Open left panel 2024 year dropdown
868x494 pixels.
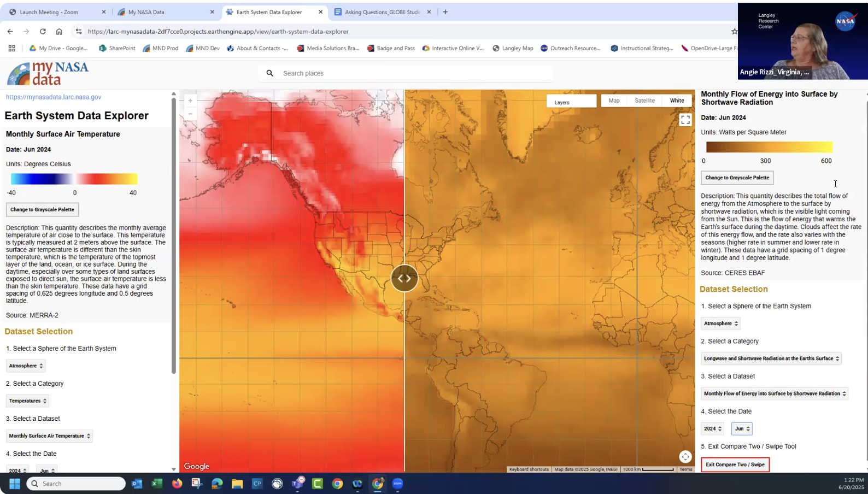click(17, 469)
